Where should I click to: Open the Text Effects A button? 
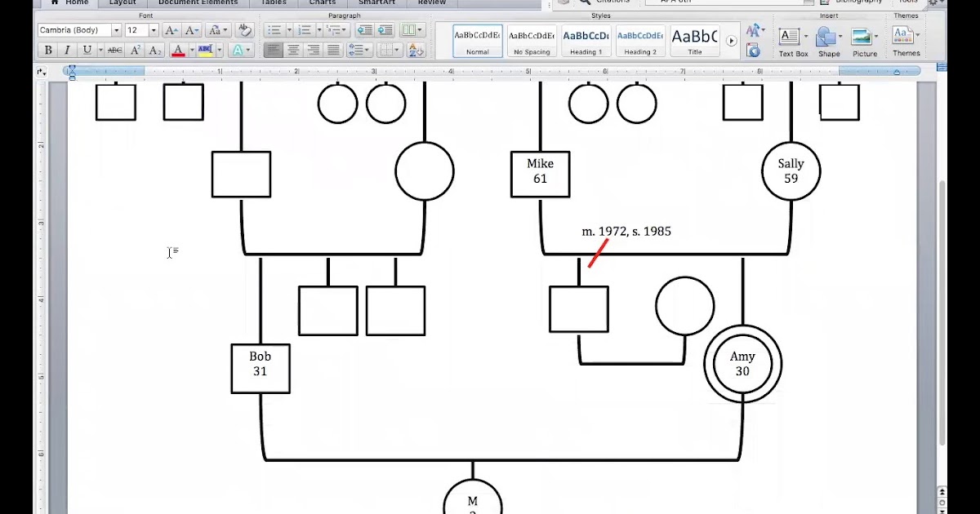240,51
